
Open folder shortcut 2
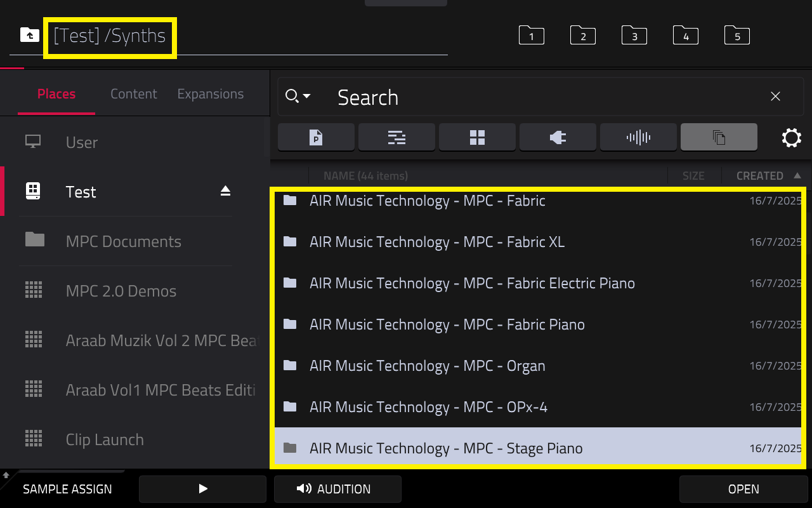[x=583, y=36]
